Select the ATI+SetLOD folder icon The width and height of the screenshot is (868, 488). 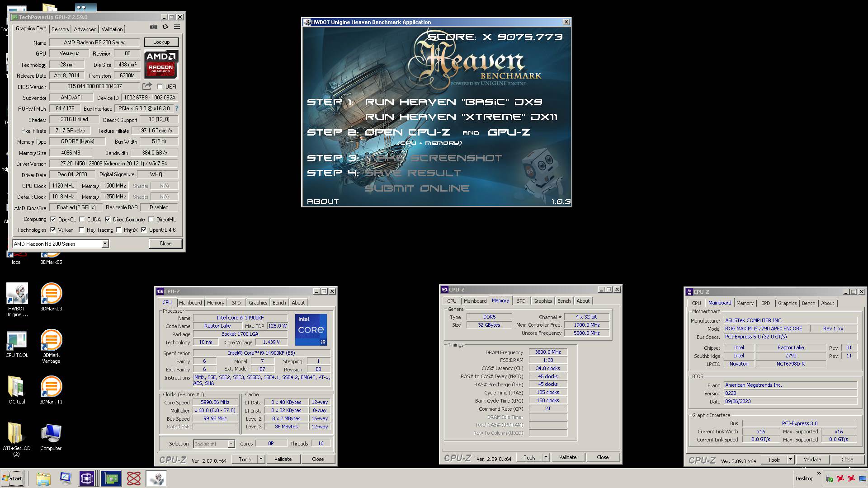(17, 439)
